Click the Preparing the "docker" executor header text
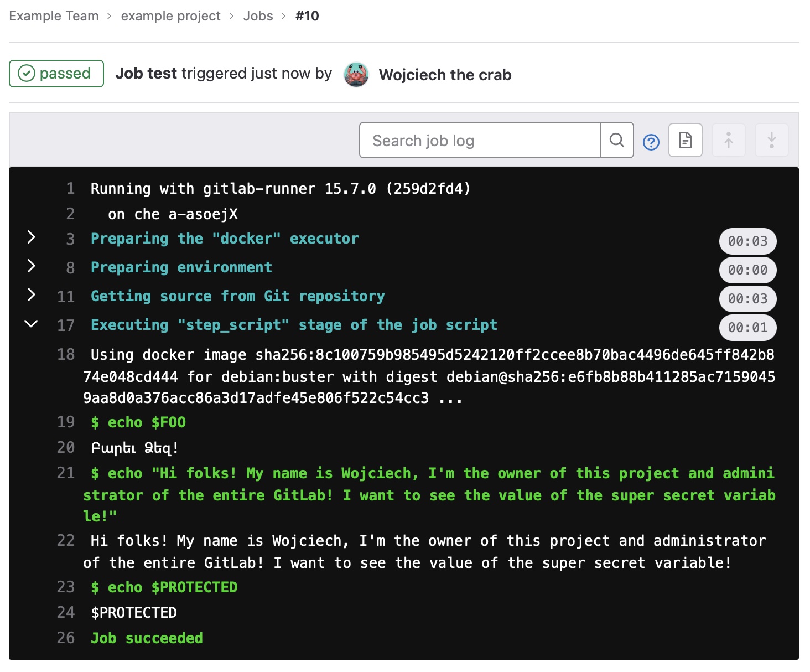The height and width of the screenshot is (672, 810). click(225, 239)
